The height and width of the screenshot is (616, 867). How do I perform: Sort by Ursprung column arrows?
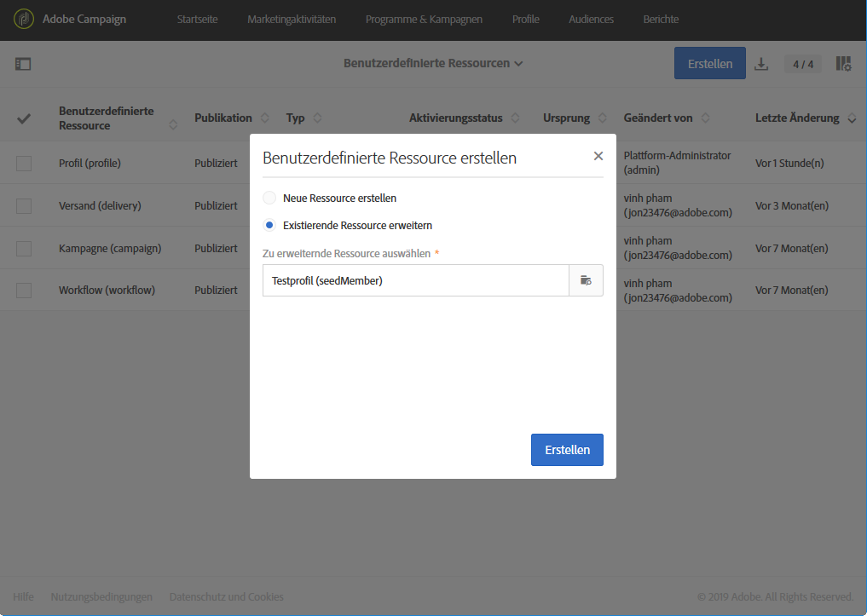point(603,118)
